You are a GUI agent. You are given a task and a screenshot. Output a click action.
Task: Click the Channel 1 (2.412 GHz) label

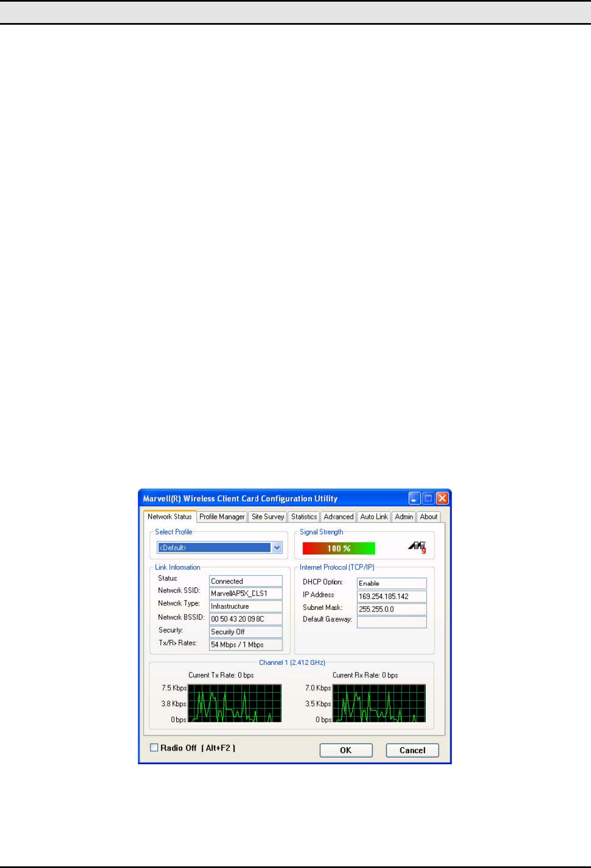pos(292,663)
